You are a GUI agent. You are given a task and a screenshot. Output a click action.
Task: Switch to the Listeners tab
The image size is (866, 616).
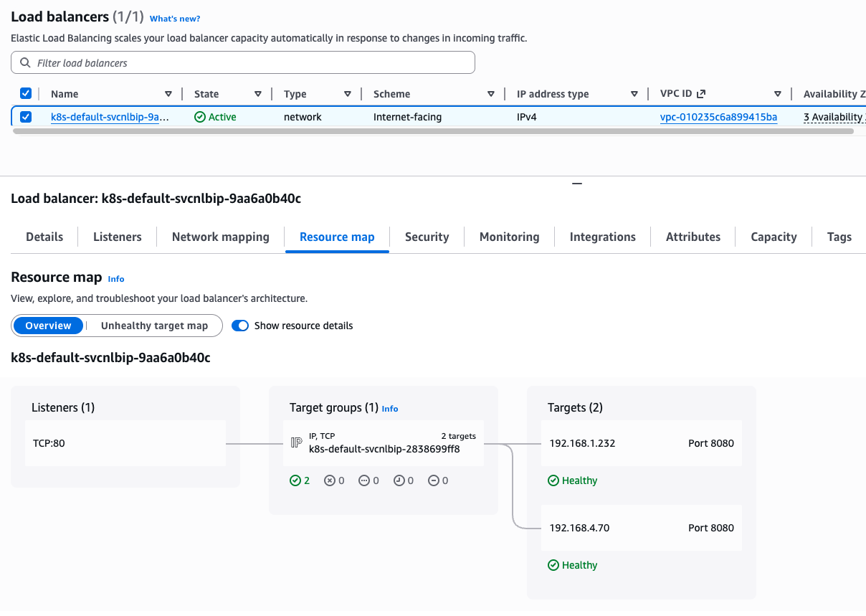(x=118, y=237)
